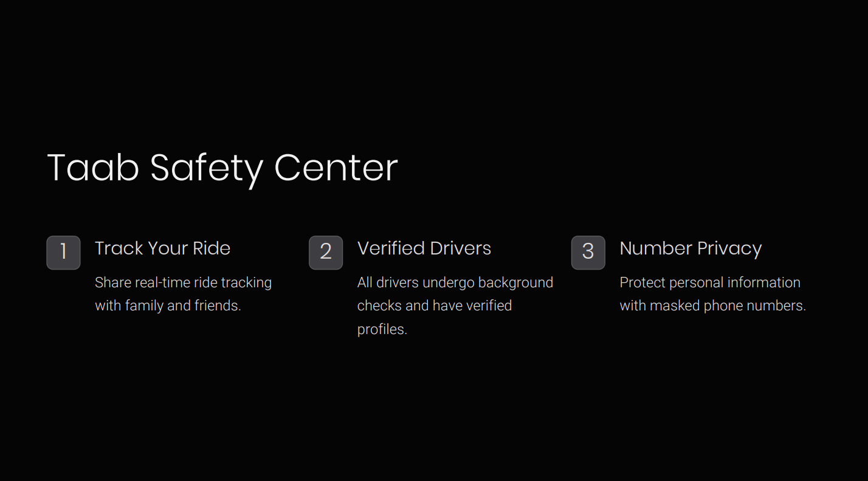The width and height of the screenshot is (868, 481).
Task: Click the word 'Privacy' in third heading
Action: point(729,249)
